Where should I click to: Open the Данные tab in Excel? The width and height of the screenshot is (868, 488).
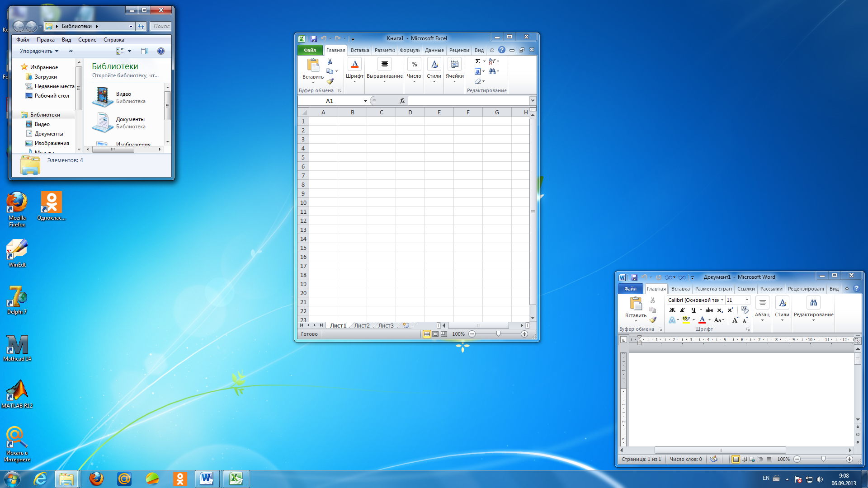tap(434, 50)
